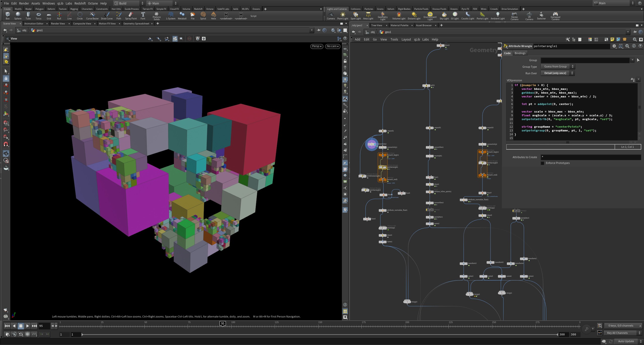This screenshot has width=644, height=345.
Task: Click the frame 95 timeline marker
Action: (x=222, y=324)
